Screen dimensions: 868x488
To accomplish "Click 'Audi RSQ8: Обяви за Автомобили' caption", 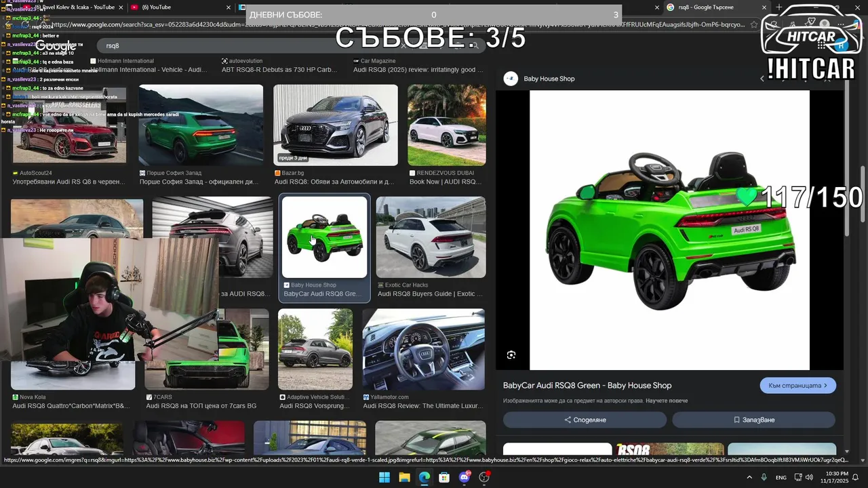I will click(x=334, y=182).
